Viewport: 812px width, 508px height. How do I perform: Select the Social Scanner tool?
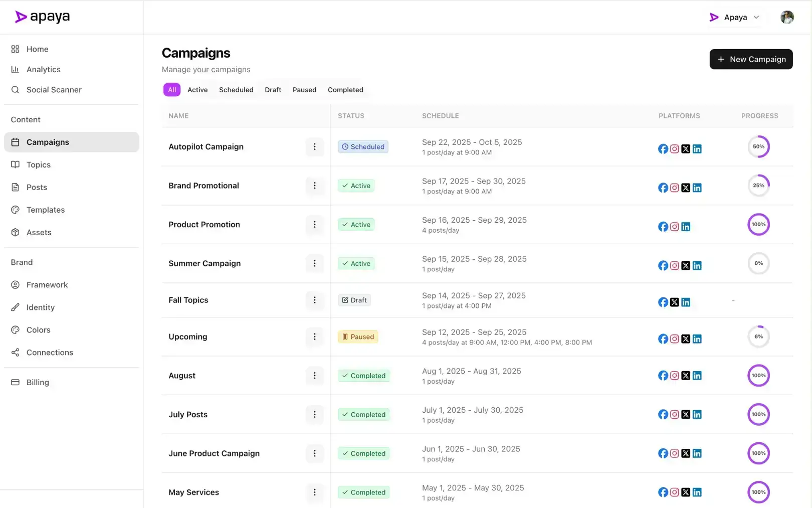pos(54,90)
